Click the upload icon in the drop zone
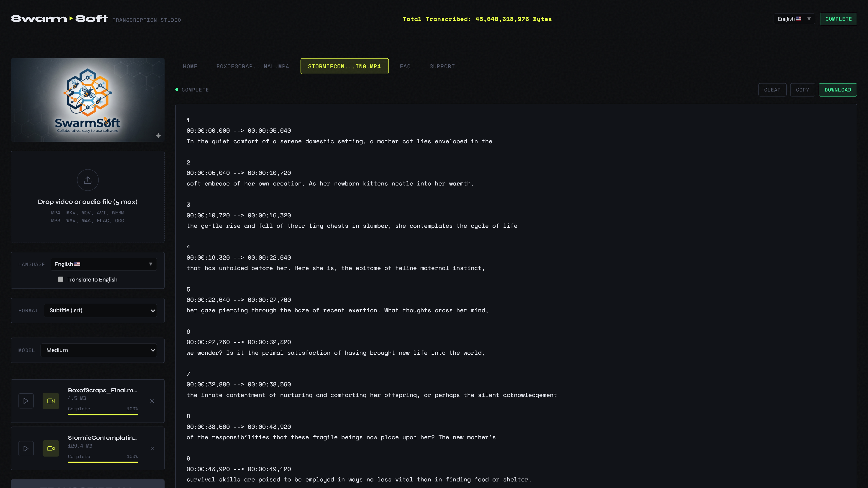The width and height of the screenshot is (868, 488). [x=88, y=180]
